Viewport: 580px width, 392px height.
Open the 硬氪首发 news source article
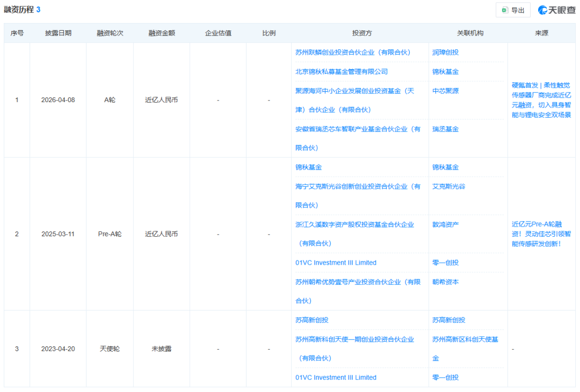[x=541, y=100]
